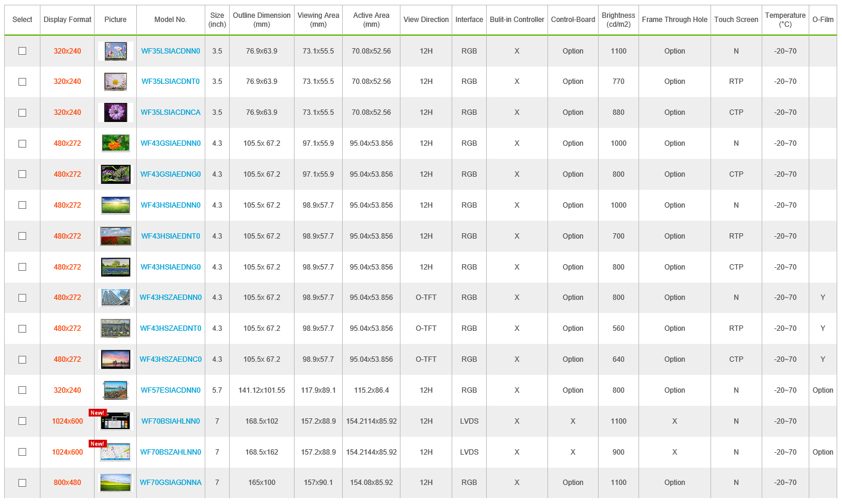
Task: Follow the WF35LSIACDNCA model link
Action: tap(171, 112)
